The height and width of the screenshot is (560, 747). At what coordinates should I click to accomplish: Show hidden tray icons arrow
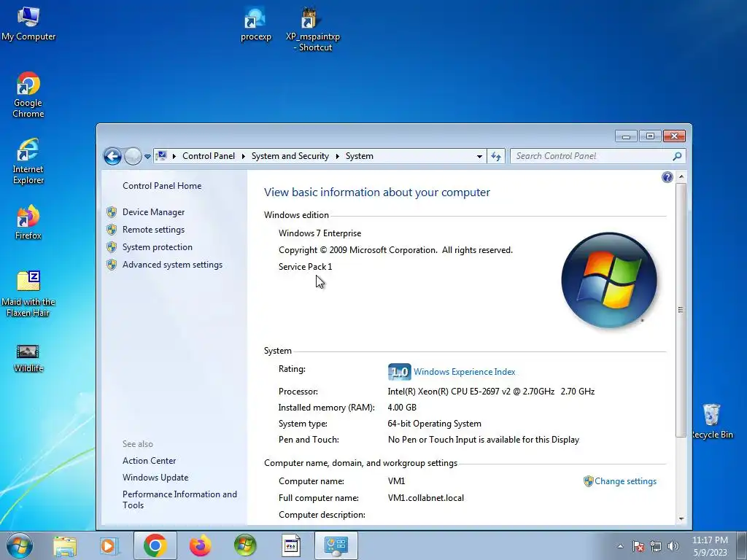click(x=620, y=546)
